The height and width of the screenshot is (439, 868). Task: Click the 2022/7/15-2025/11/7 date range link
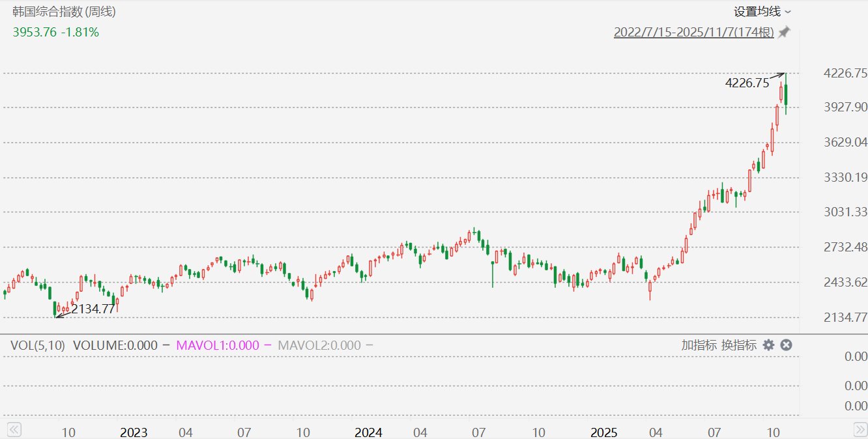693,32
